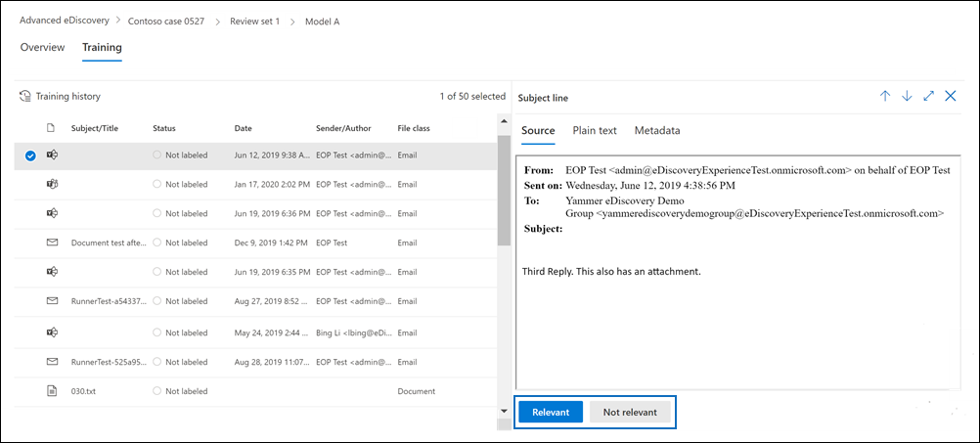This screenshot has width=980, height=443.
Task: Click the mail icon for Document test row
Action: tap(52, 243)
